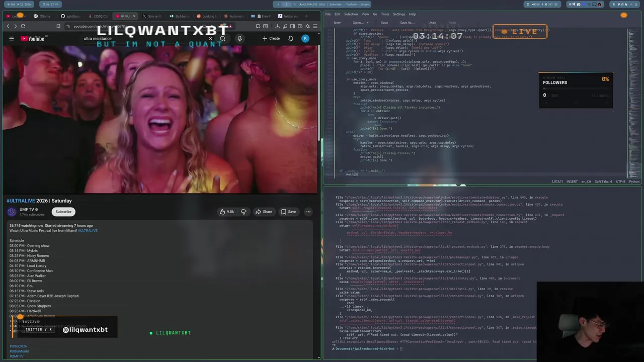Share the ULTRALIVE video
Image resolution: width=644 pixels, height=362 pixels.
click(264, 212)
